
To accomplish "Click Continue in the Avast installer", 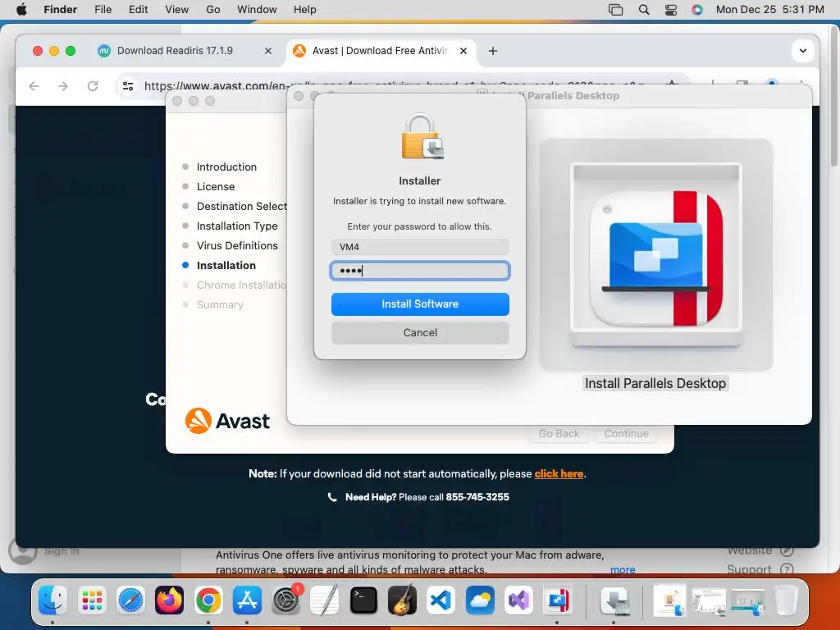I will (x=626, y=433).
